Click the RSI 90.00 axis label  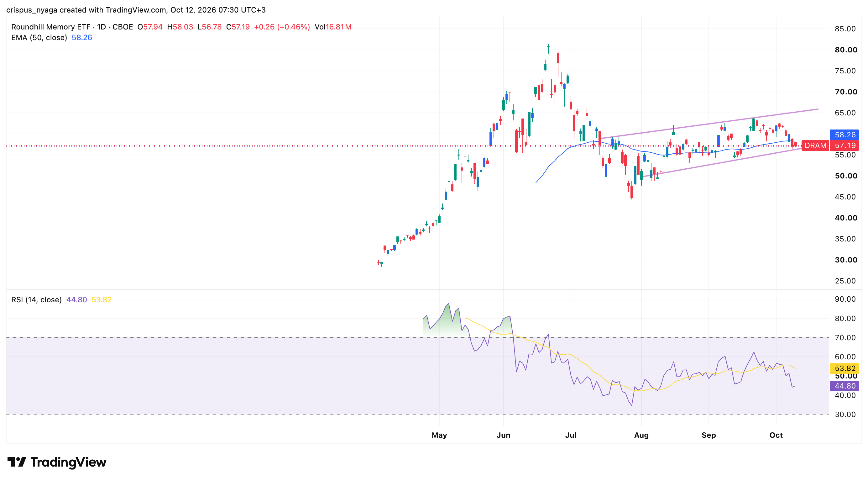(x=845, y=299)
